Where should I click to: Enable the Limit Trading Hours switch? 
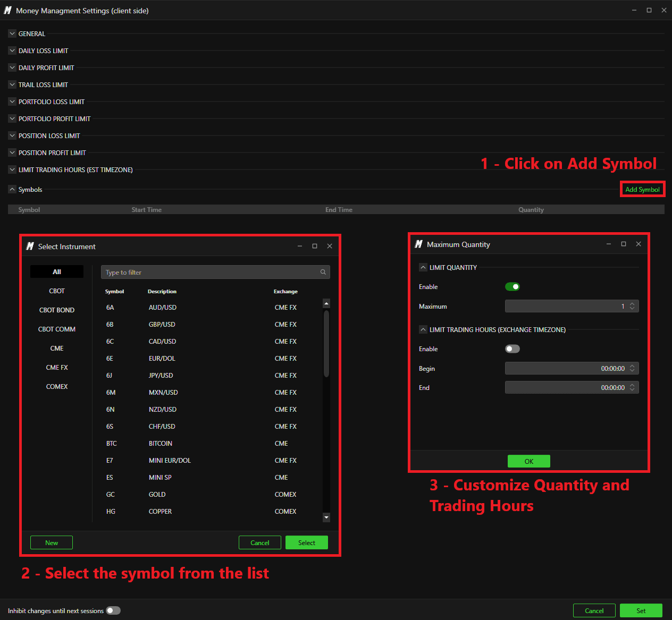(513, 349)
